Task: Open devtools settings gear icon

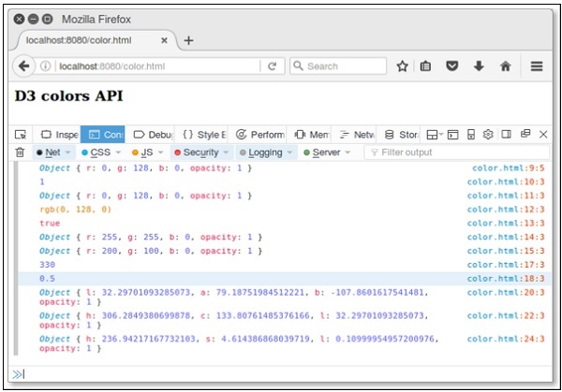Action: pyautogui.click(x=488, y=135)
